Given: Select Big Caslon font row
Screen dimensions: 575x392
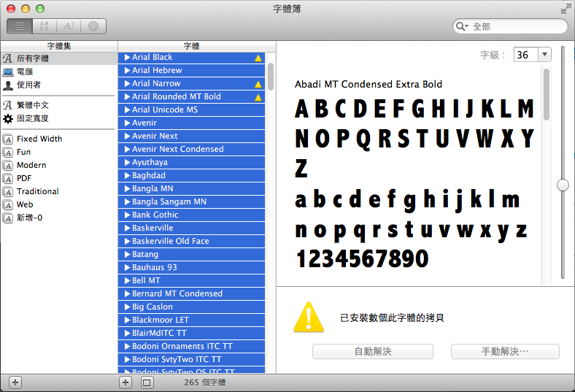Looking at the screenshot, I should pos(191,307).
